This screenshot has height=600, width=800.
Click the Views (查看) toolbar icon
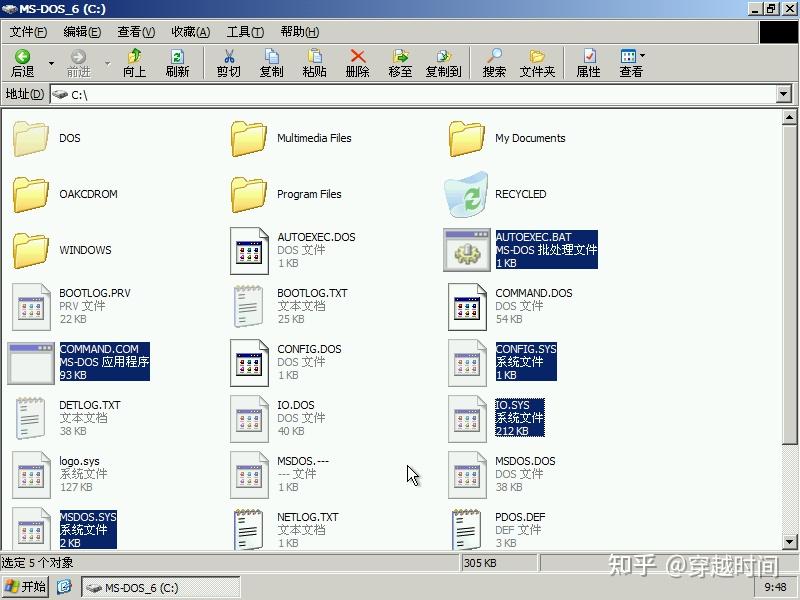(629, 63)
